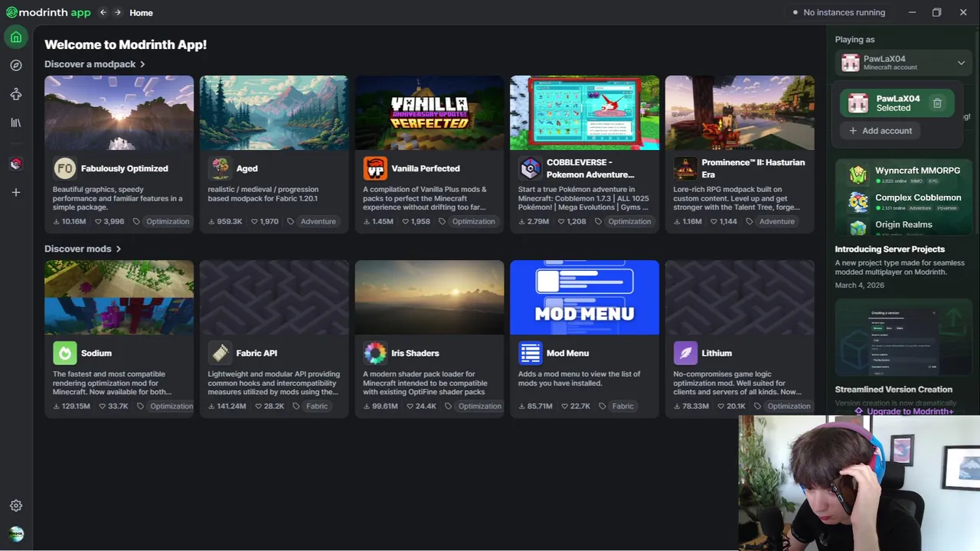Open the Sodium banner image
The height and width of the screenshot is (551, 980).
[119, 298]
